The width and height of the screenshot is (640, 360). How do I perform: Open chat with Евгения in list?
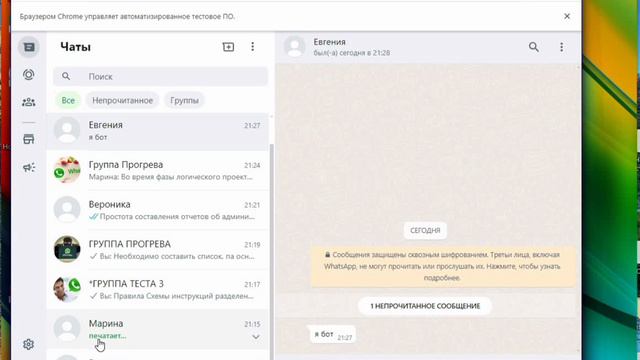click(158, 131)
